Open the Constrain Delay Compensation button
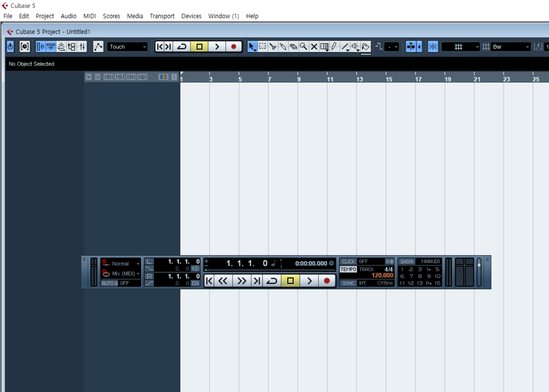Image resolution: width=549 pixels, height=392 pixels. (25, 47)
